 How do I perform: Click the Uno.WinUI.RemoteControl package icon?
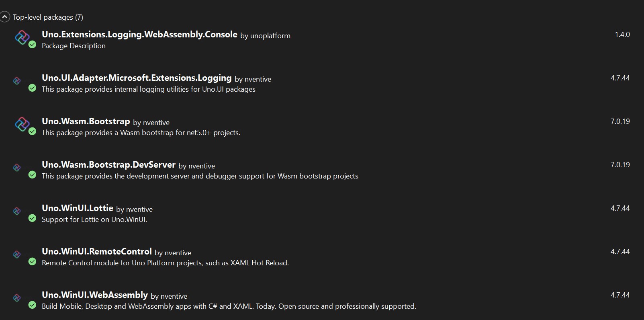click(x=16, y=254)
